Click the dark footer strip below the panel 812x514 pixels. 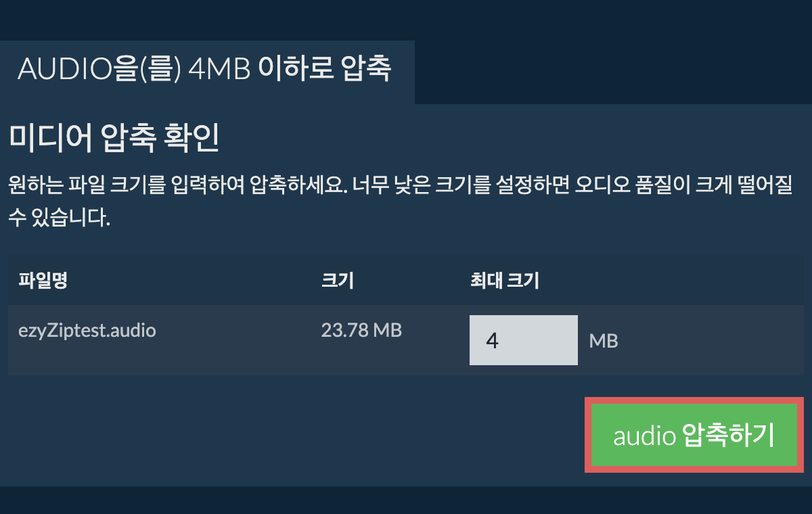tap(406, 500)
